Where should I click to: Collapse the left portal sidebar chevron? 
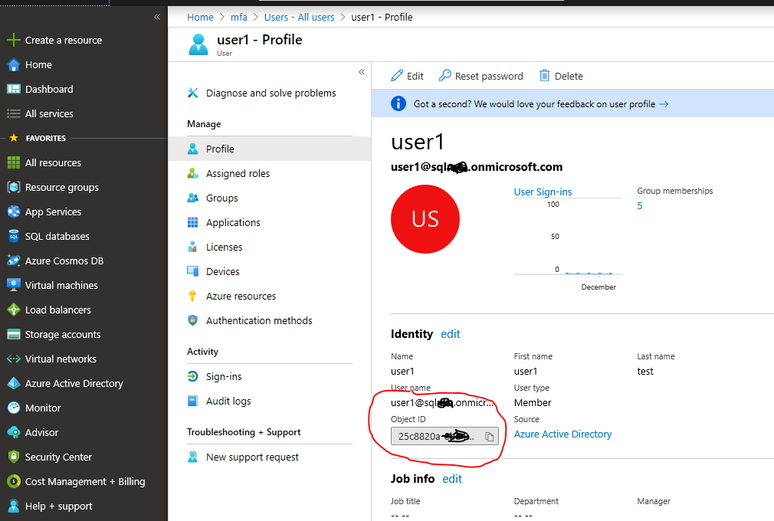click(157, 17)
